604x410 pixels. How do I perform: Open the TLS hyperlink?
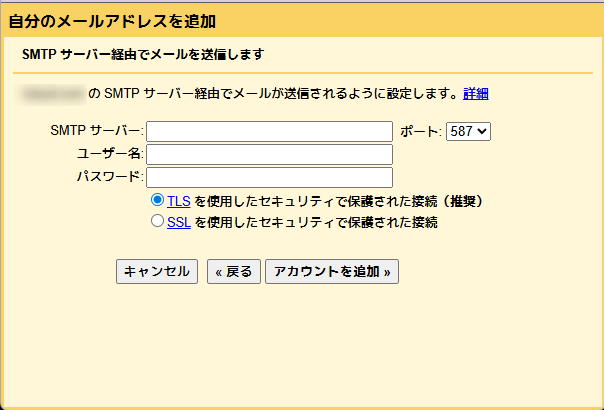[179, 201]
